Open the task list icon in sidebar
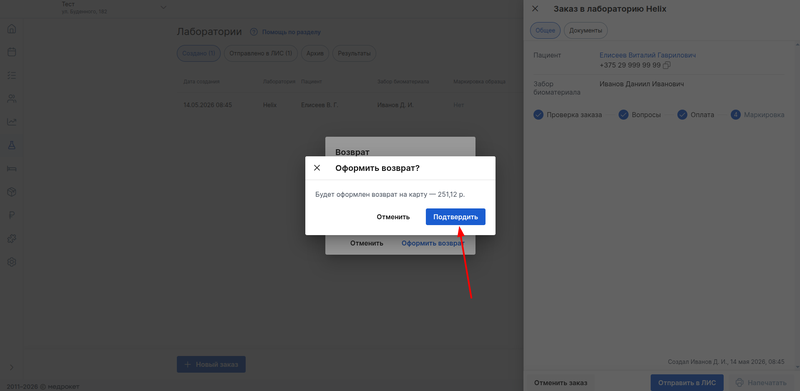This screenshot has width=800, height=391. coord(12,75)
